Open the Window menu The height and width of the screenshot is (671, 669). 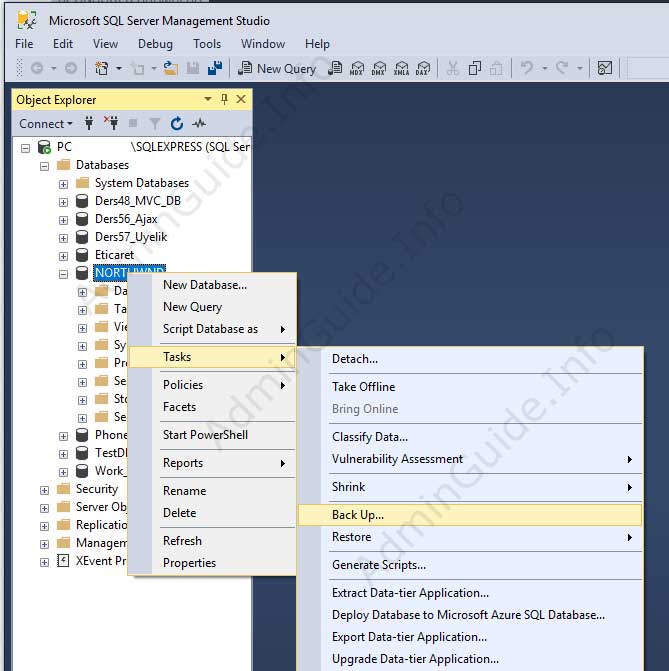tap(263, 44)
